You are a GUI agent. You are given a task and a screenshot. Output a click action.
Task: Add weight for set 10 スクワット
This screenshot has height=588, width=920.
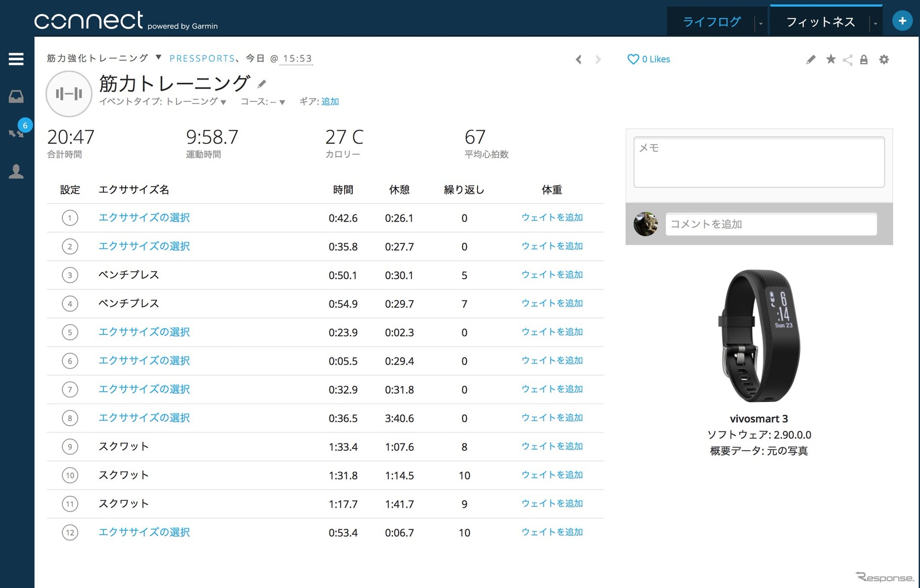pos(552,475)
